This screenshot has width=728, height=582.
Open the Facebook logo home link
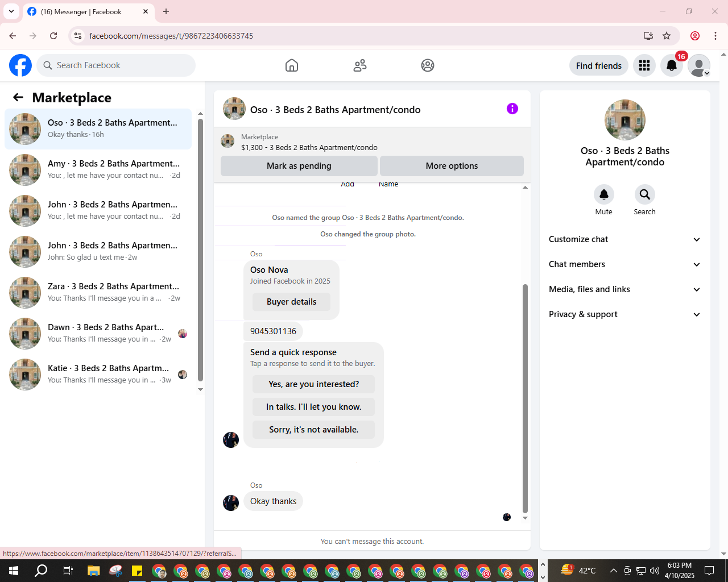[20, 65]
